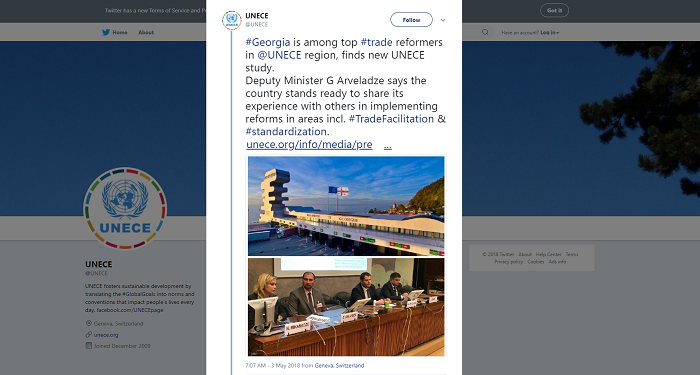
Task: Open the unece.org/info/media/pre link
Action: [x=309, y=145]
